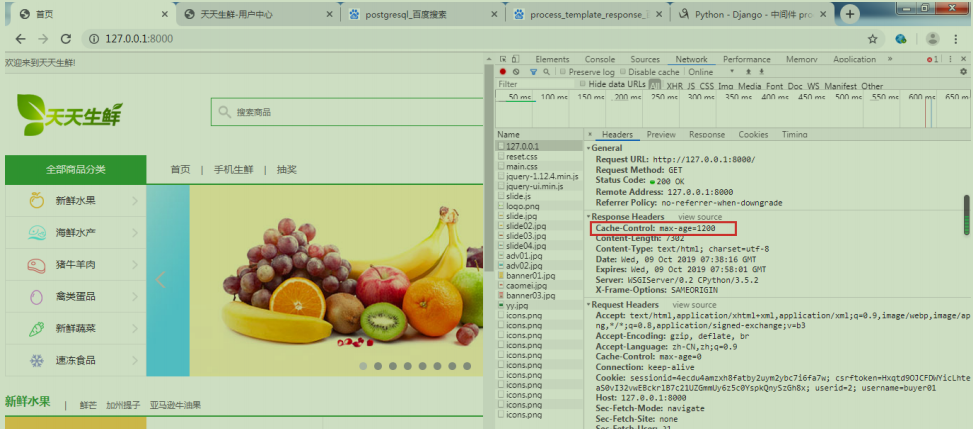This screenshot has width=973, height=429.
Task: Filter requests by XHR type
Action: 675,86
